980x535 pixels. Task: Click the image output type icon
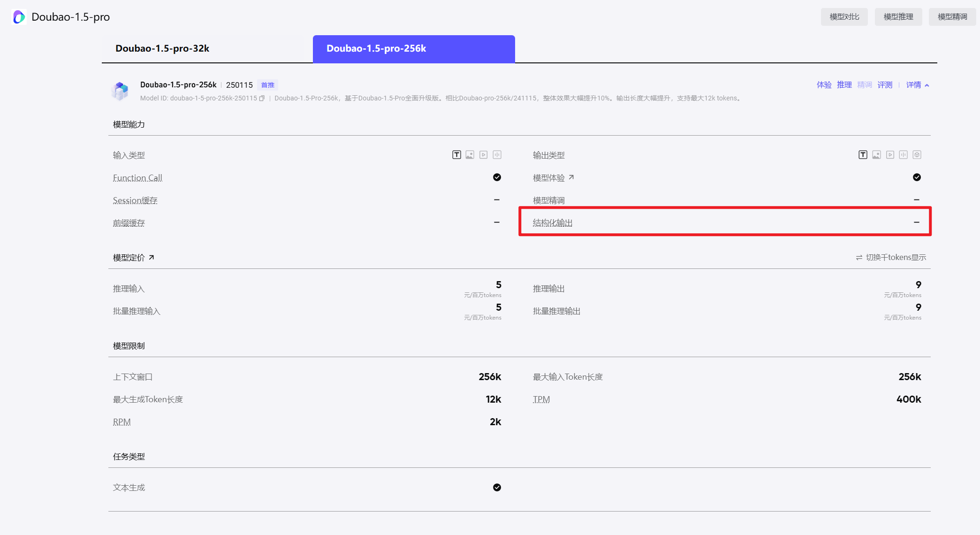click(x=876, y=155)
